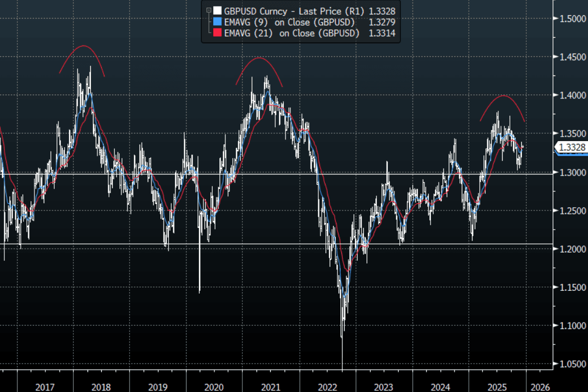Viewport: 588px width, 392px height.
Task: Click the 2022 label on the time axis
Action: tap(327, 387)
